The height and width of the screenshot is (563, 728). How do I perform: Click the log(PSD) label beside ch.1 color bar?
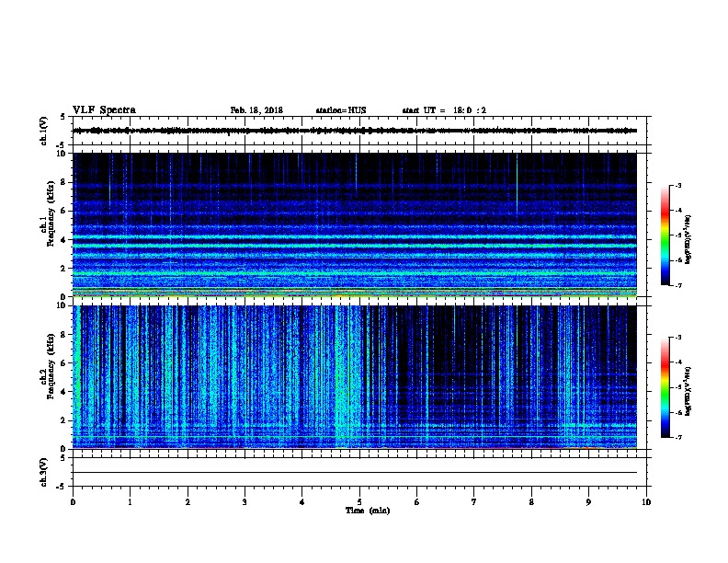[x=688, y=239]
